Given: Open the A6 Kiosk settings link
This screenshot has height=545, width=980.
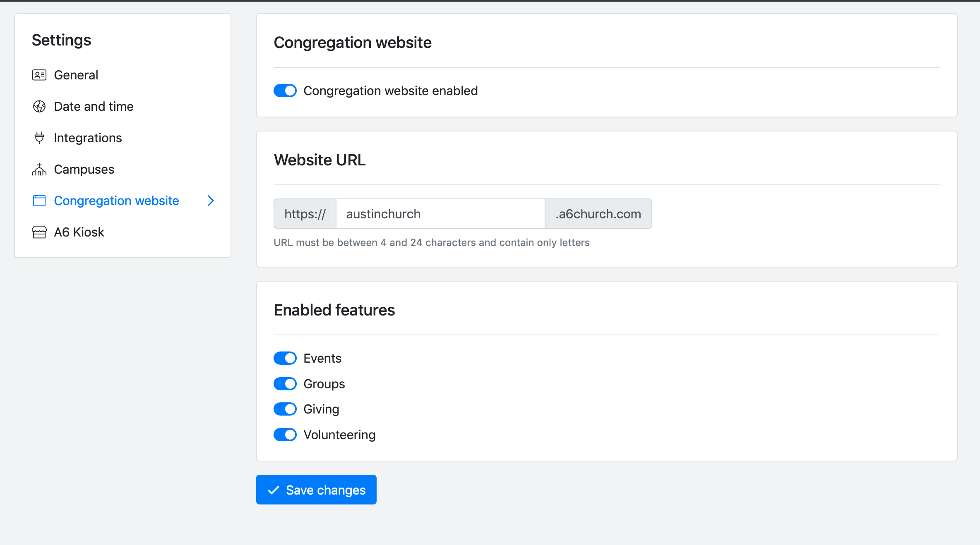Looking at the screenshot, I should pyautogui.click(x=79, y=232).
